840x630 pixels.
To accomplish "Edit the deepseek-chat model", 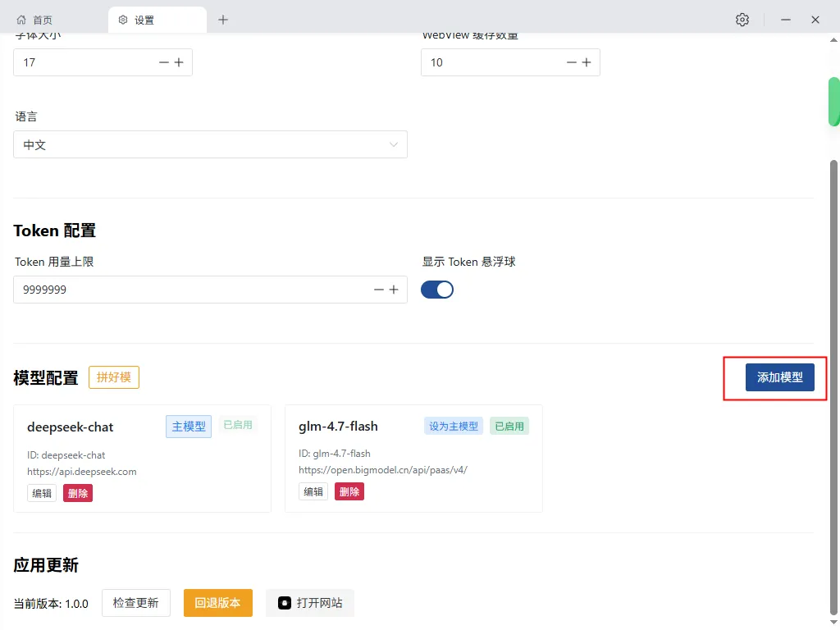I will pos(42,493).
